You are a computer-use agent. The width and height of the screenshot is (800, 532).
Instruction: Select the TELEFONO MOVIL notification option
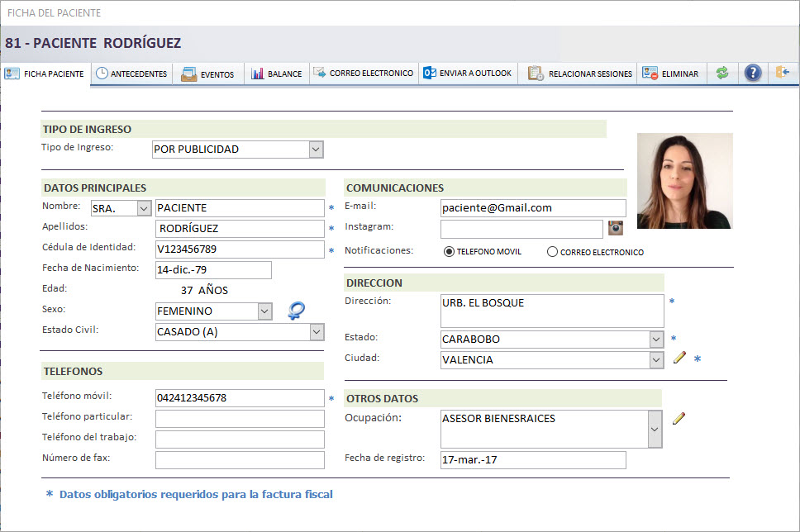point(447,251)
